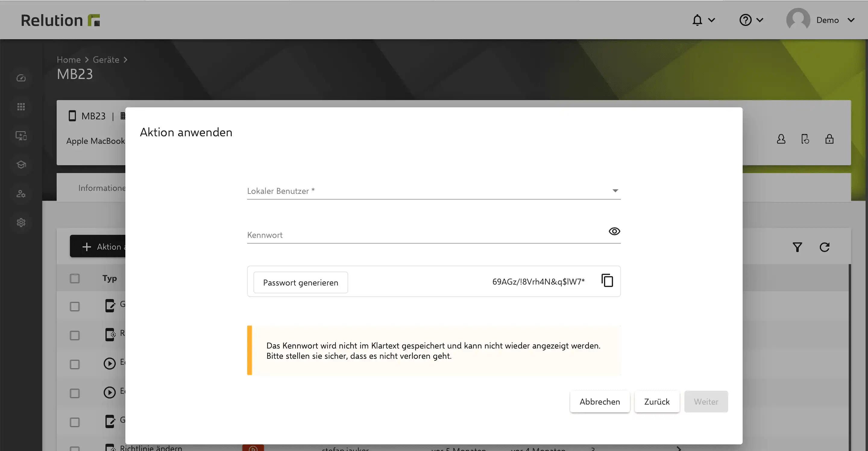Screen dimensions: 868x451
Task: Click the edit-document icon in fifth row
Action: pos(110,422)
